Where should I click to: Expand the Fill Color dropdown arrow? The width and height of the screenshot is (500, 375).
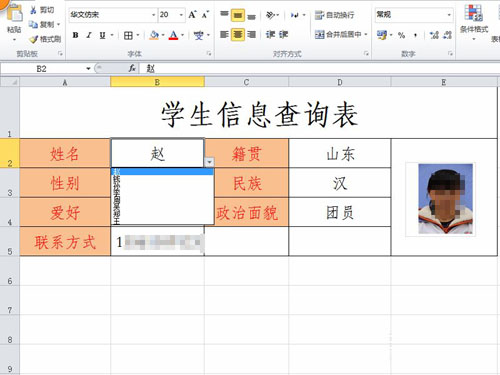pyautogui.click(x=163, y=35)
